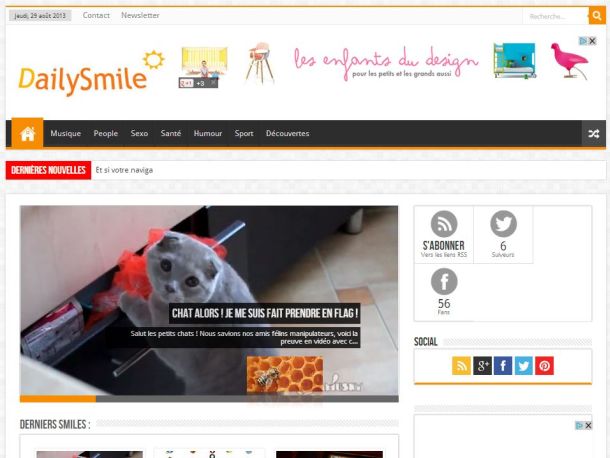Click the round Facebook fans icon
Viewport: 610px width, 458px height.
443,282
